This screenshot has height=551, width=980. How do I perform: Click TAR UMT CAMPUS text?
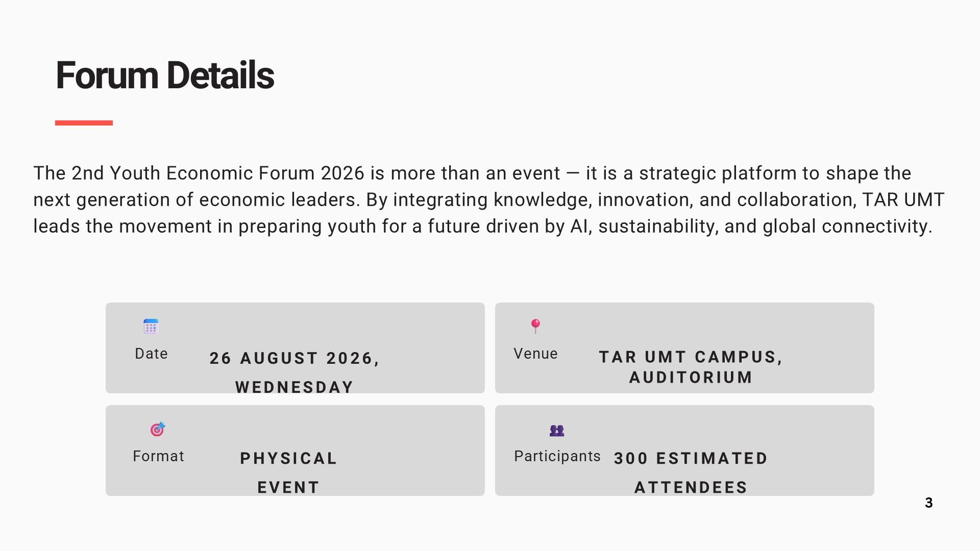tap(691, 357)
